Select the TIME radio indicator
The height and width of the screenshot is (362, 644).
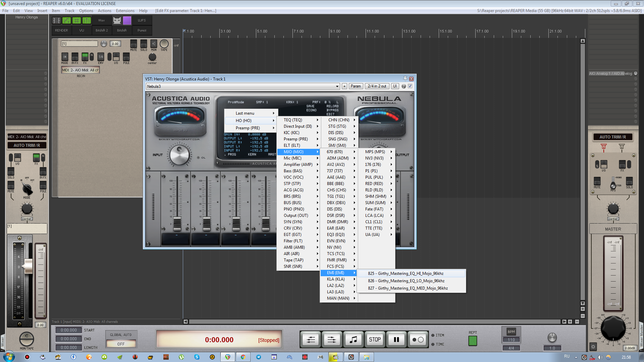[433, 344]
